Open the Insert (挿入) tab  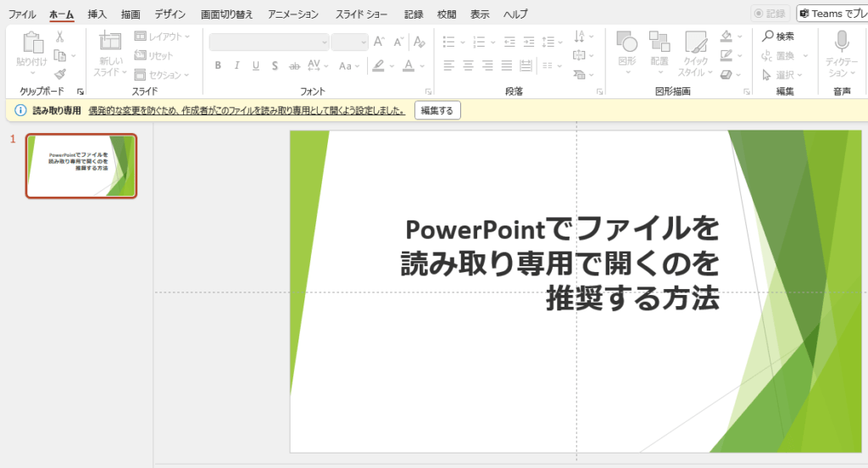[97, 14]
